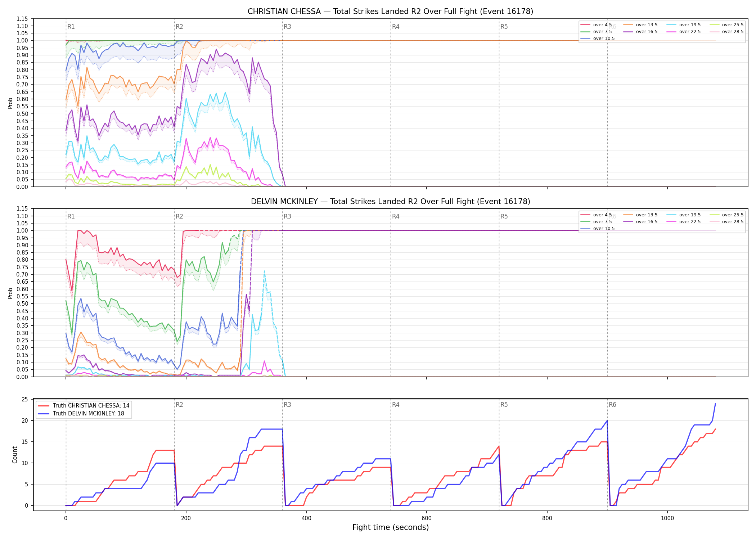This screenshot has height=540, width=756.
Task: Click the R5 round marker in Chessa chart
Action: tap(504, 27)
